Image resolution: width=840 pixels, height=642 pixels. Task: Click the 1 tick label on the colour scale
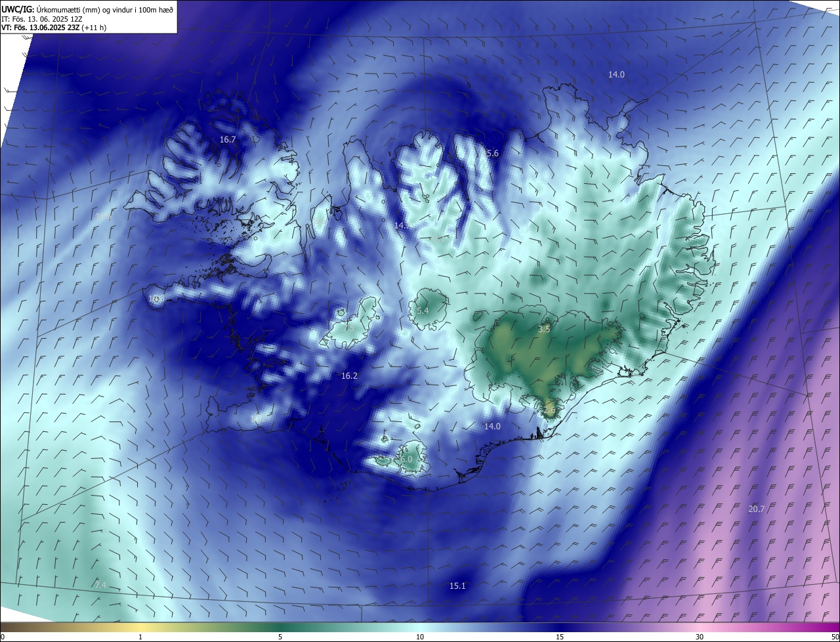140,637
